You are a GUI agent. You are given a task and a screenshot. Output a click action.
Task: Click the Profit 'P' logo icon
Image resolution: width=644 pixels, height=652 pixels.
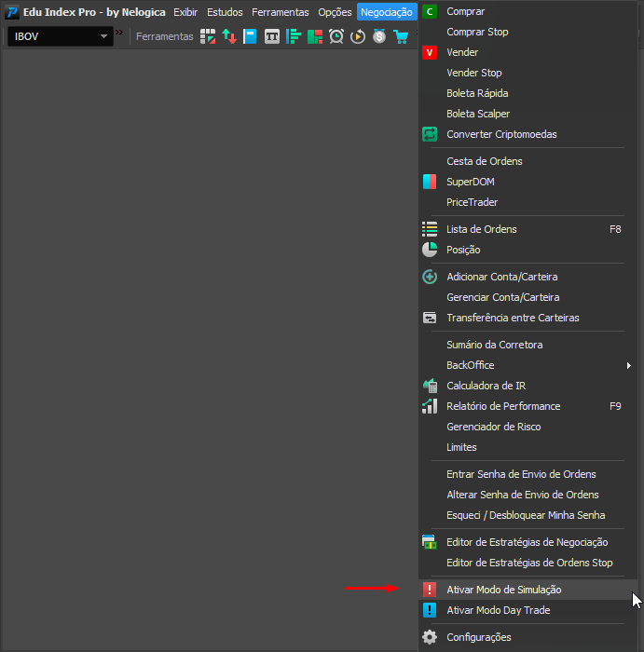12,12
